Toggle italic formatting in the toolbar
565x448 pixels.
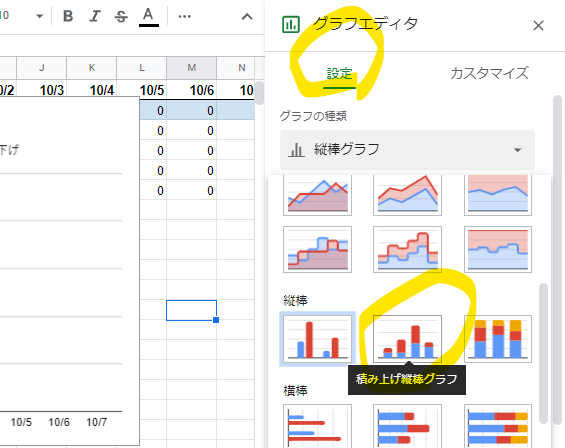(x=95, y=16)
